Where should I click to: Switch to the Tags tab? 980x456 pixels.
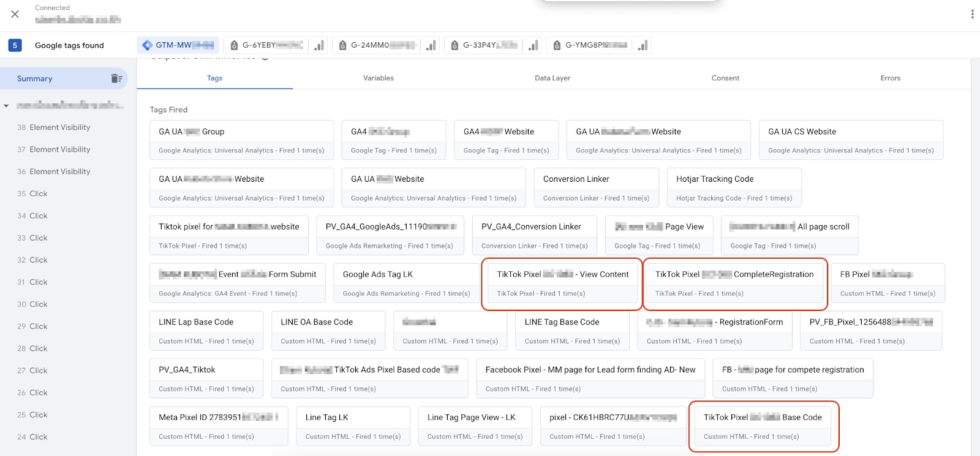click(x=214, y=78)
